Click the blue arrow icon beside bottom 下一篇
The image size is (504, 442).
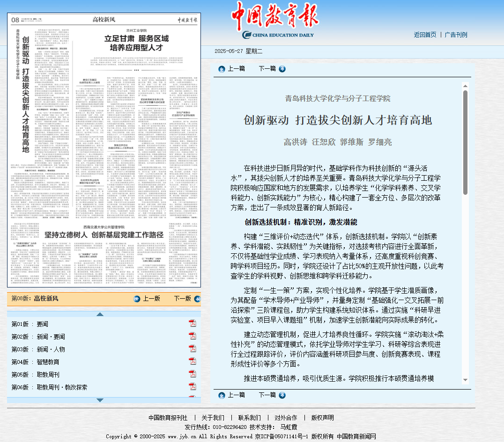click(282, 395)
